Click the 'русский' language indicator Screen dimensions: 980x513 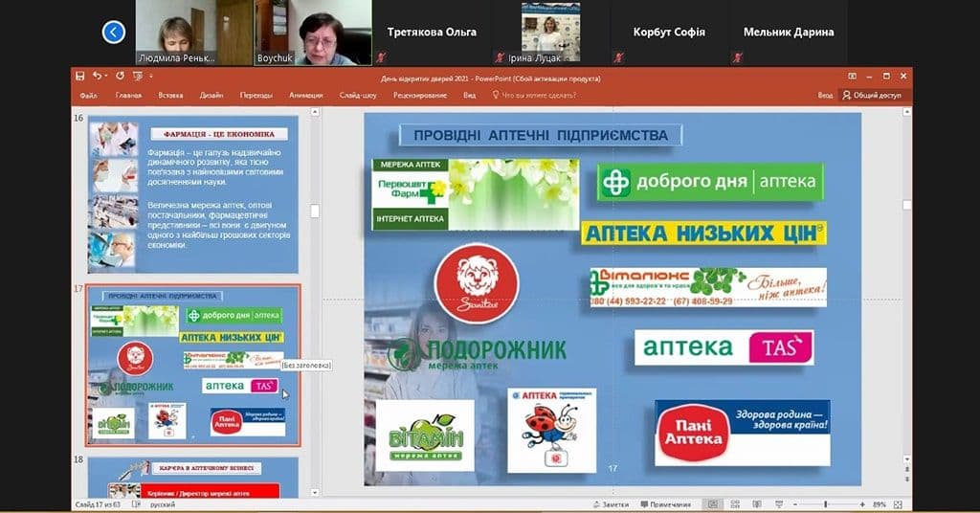163,504
